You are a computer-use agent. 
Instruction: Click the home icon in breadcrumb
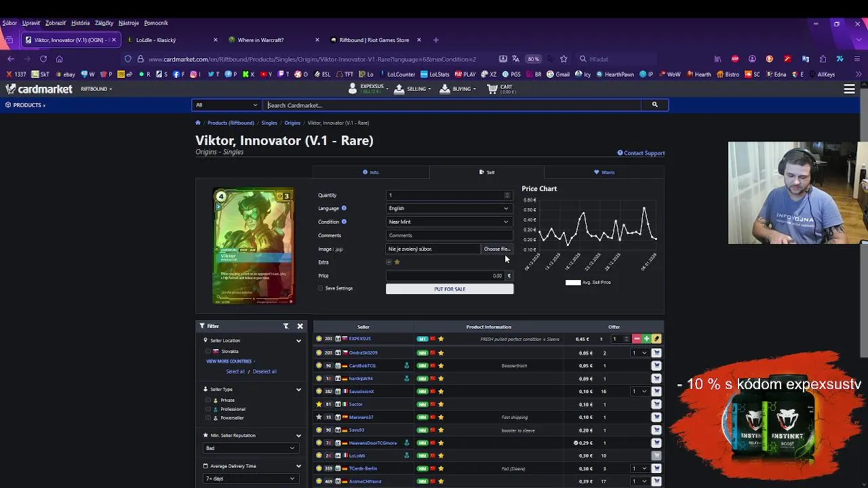point(198,123)
